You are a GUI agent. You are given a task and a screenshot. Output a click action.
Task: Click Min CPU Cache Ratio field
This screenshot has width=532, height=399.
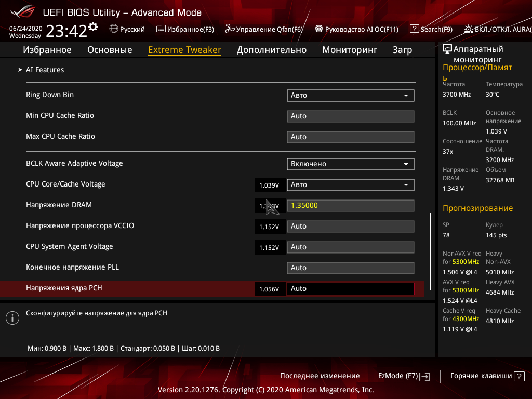coord(351,116)
